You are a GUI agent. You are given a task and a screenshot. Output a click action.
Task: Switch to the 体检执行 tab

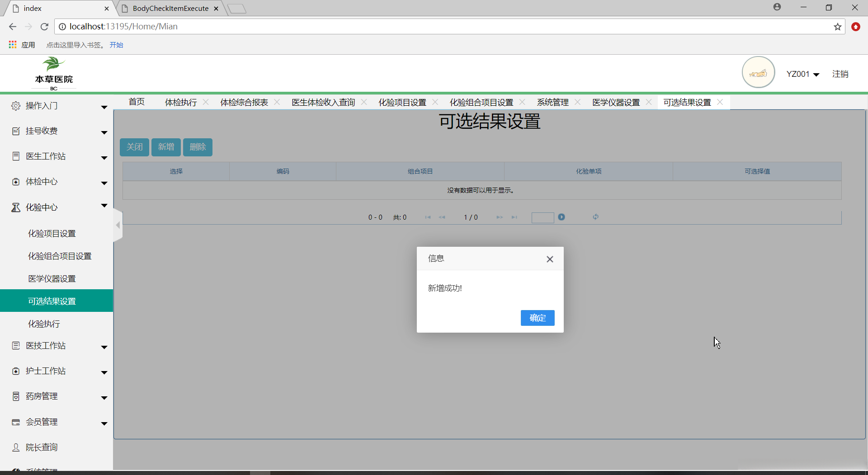[181, 102]
